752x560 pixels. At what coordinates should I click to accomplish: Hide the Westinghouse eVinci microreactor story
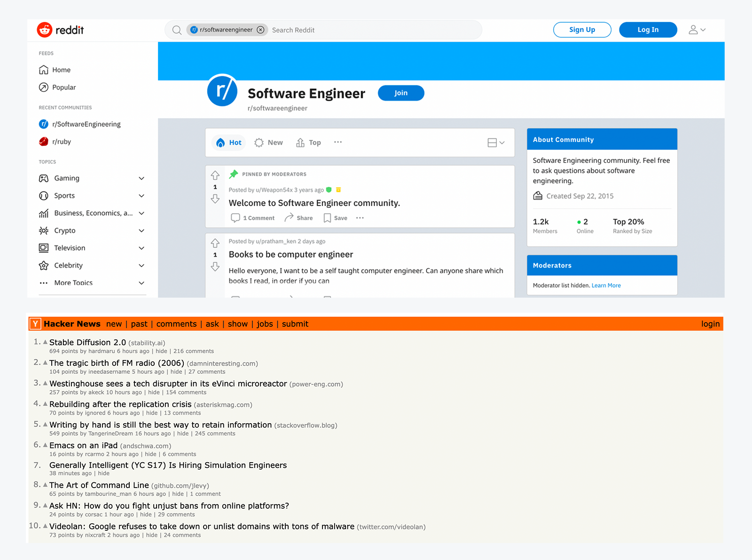[154, 393]
